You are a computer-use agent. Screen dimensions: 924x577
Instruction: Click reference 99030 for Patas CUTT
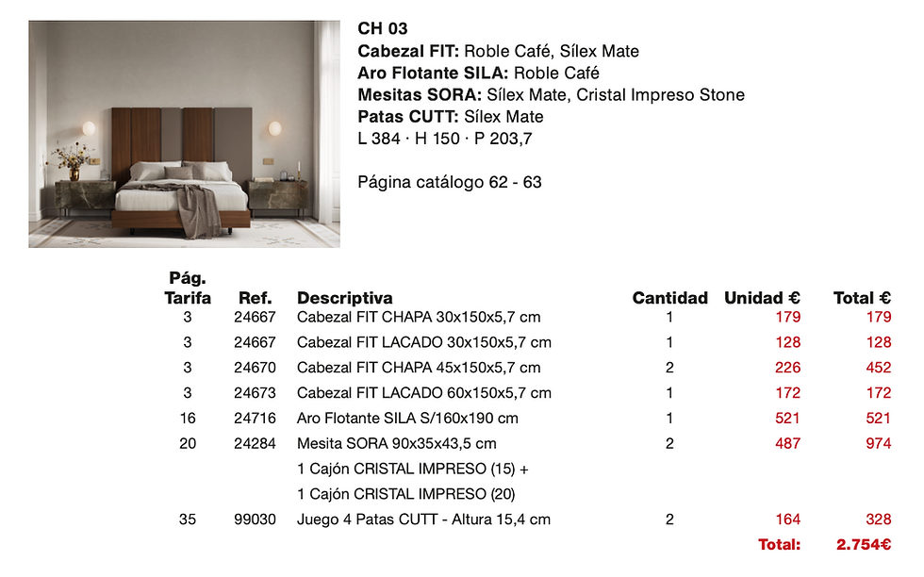coord(255,519)
